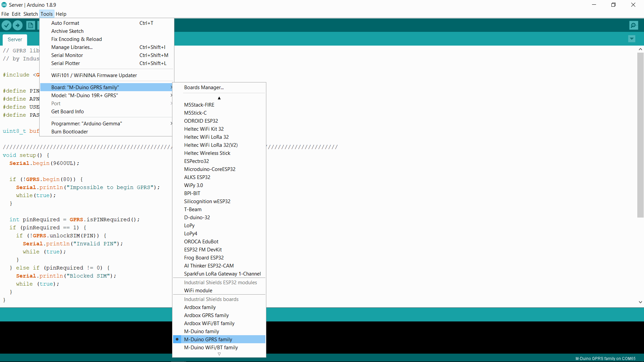644x362 pixels.
Task: Select Ardbox WiFi/BT family board
Action: pos(219,323)
